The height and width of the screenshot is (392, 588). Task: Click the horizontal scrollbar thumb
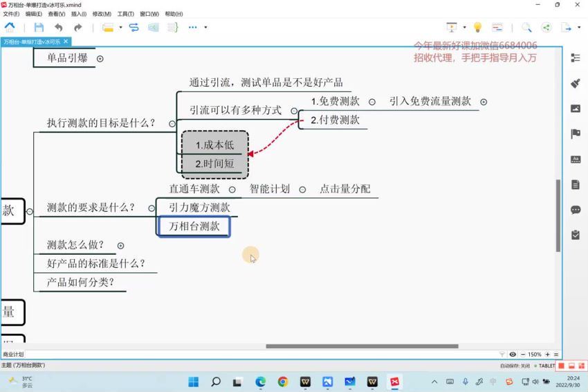362,346
